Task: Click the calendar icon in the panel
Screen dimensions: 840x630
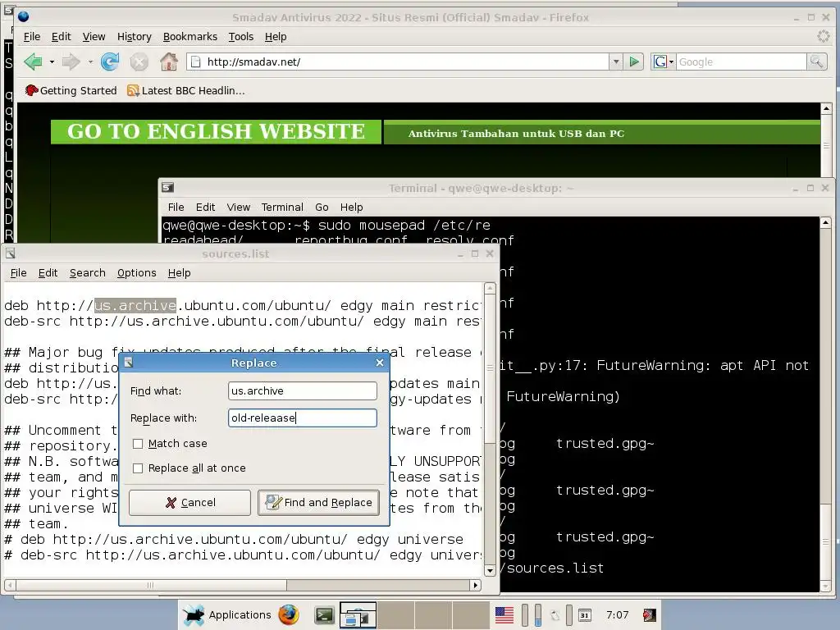Action: tap(584, 615)
